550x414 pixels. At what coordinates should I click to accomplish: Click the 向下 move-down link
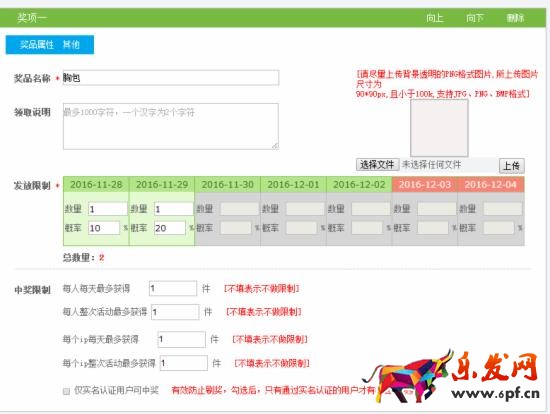[x=475, y=18]
